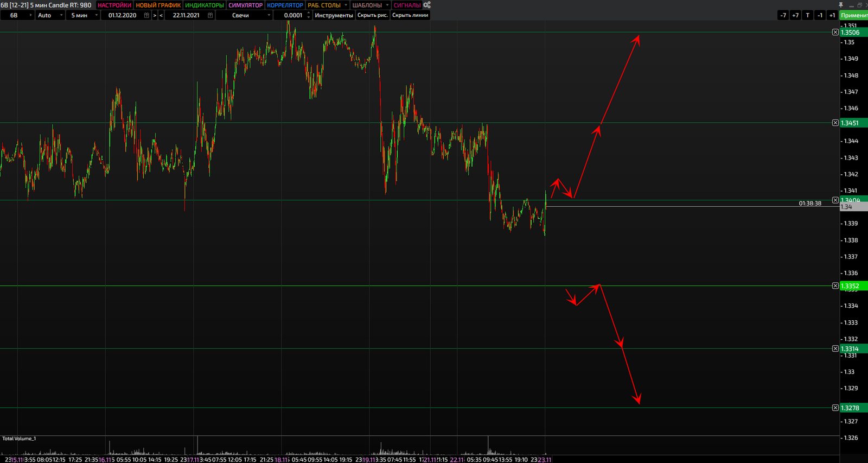Open the Инструменты panel
The width and height of the screenshot is (868, 463).
(334, 15)
